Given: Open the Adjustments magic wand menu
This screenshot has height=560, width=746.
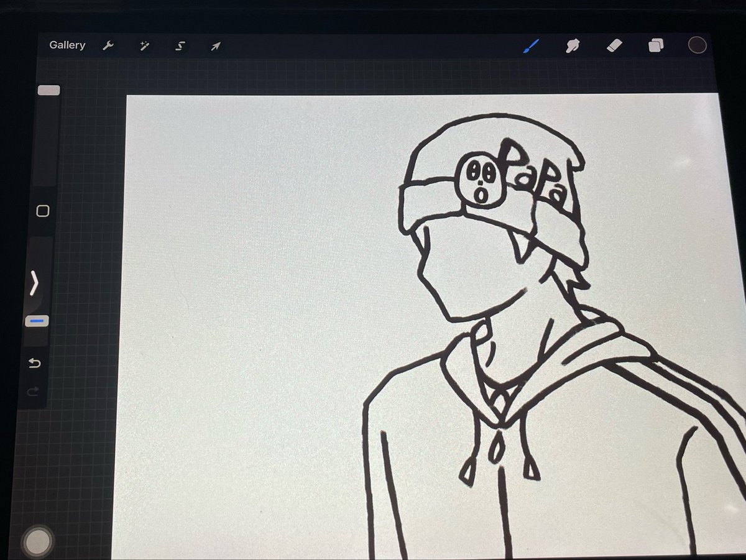Looking at the screenshot, I should pyautogui.click(x=144, y=46).
